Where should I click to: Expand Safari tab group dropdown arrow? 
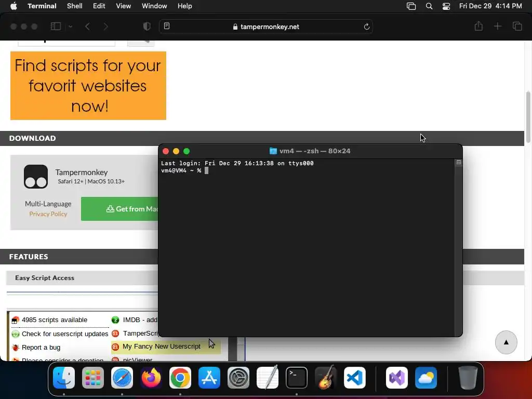71,26
